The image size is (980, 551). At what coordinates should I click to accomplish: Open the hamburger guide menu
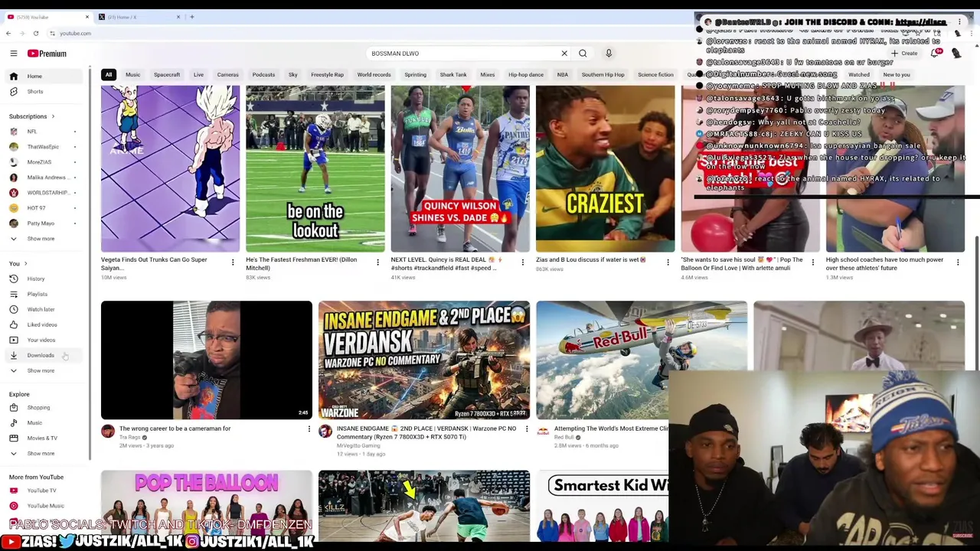point(13,54)
